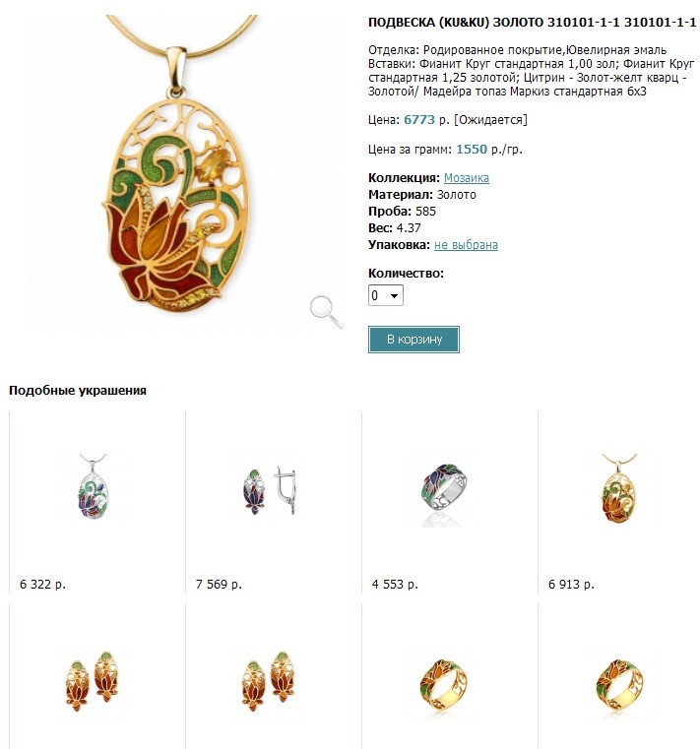Viewport: 700px width, 749px height.
Task: Open blue enamel earrings priced 7 569 р.
Action: point(269,491)
